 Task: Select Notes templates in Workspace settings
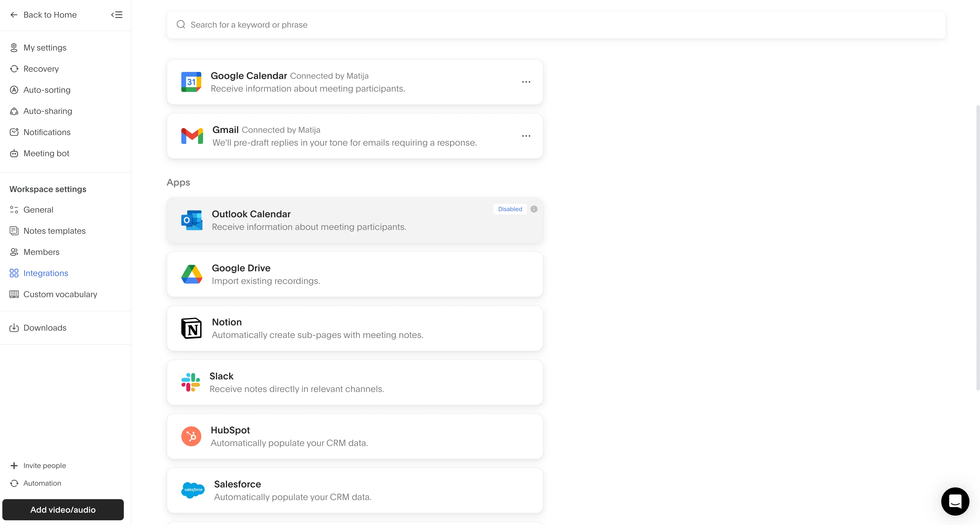click(x=54, y=230)
